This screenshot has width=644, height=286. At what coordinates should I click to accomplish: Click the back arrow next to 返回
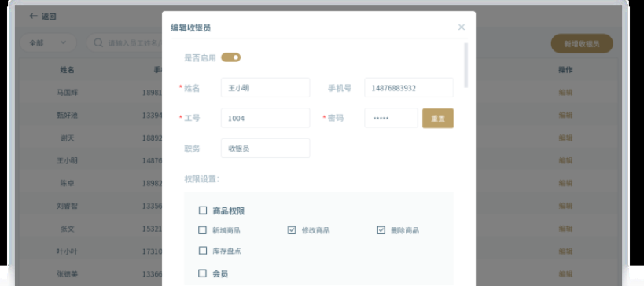pos(34,16)
